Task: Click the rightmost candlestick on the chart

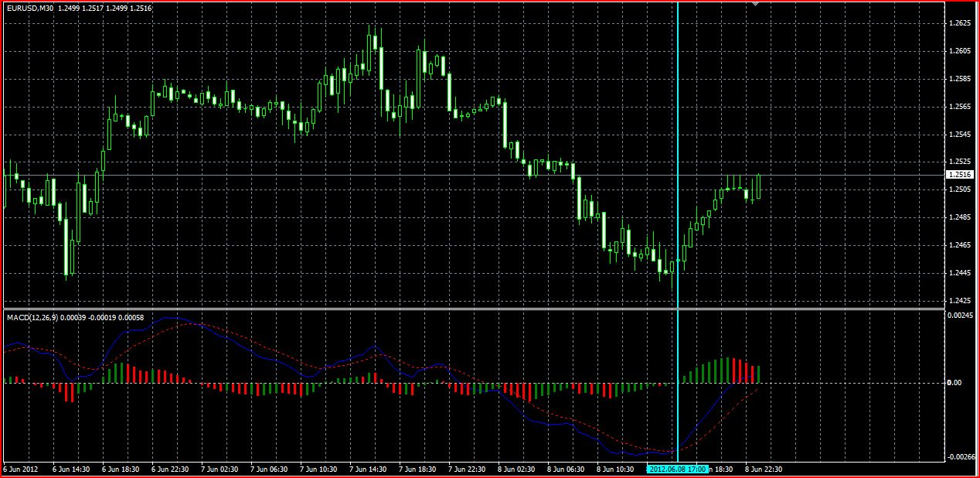Action: (759, 186)
